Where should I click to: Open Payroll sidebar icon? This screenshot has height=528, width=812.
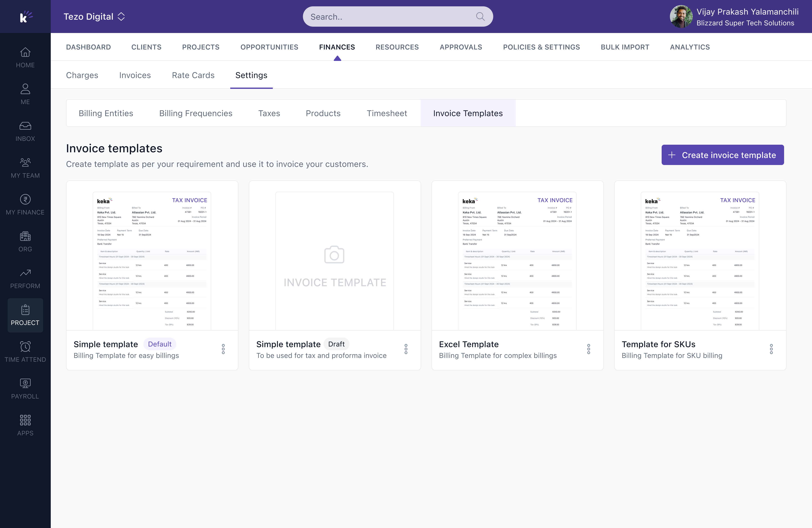point(25,383)
